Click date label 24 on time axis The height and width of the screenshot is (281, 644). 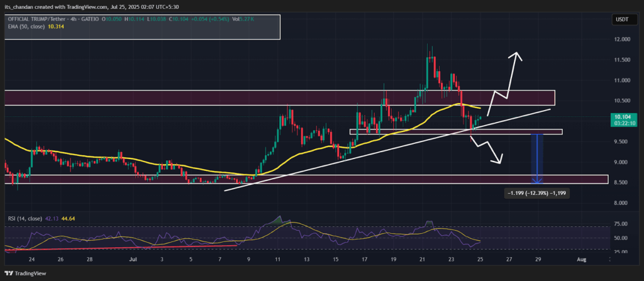click(31, 260)
